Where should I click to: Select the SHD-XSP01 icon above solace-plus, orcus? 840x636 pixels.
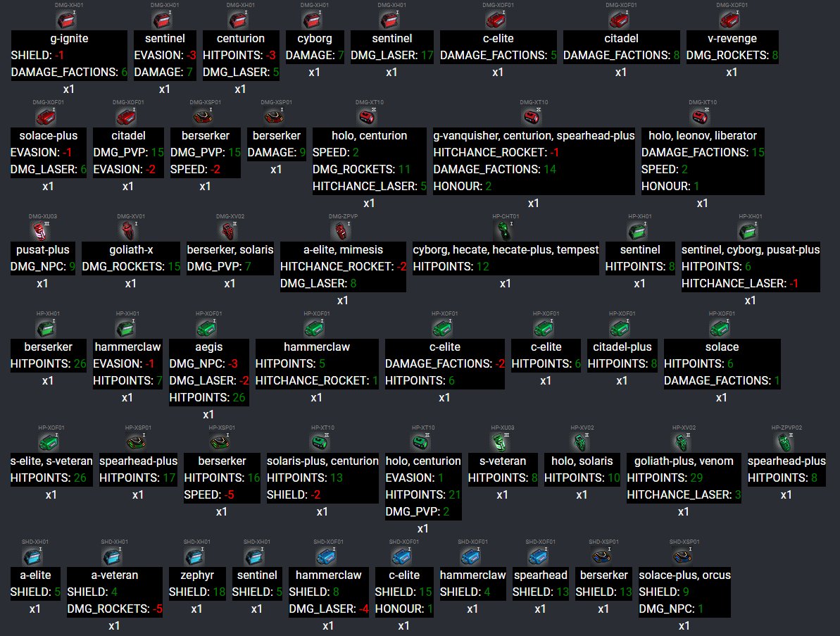[x=684, y=556]
